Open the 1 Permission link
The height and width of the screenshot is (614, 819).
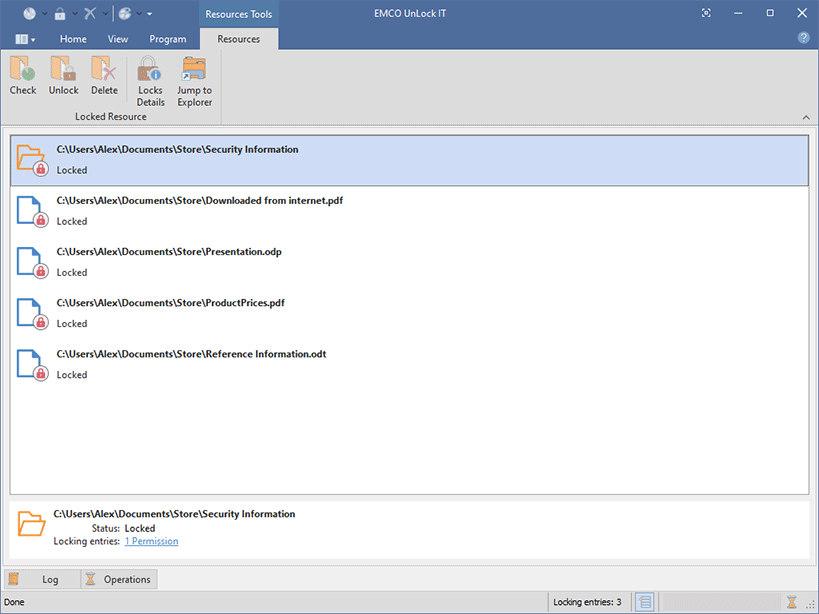click(151, 541)
